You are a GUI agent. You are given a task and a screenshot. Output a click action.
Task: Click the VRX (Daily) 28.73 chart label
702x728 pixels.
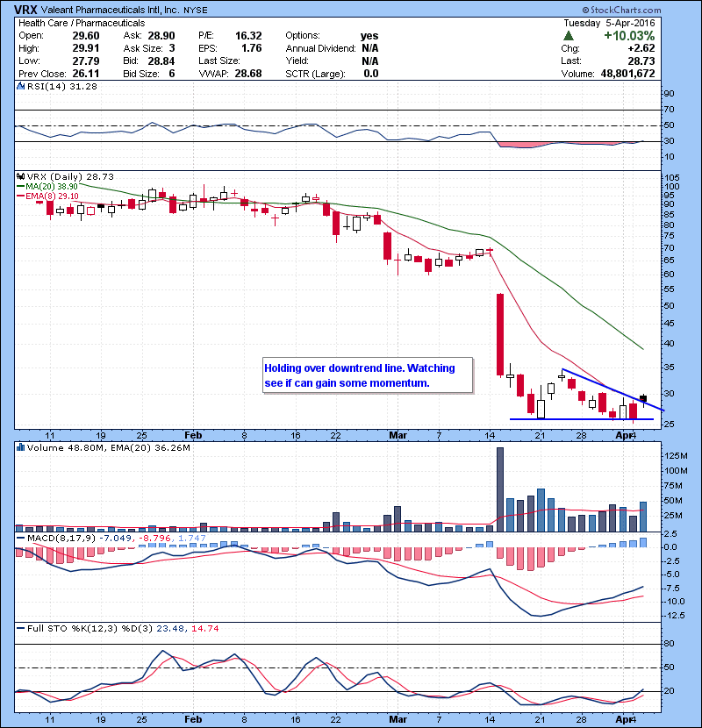[70, 176]
